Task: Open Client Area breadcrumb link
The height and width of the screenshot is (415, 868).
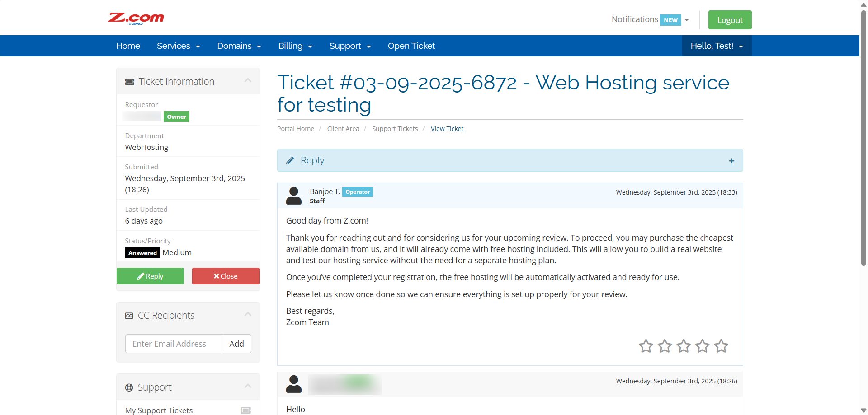Action: click(343, 129)
